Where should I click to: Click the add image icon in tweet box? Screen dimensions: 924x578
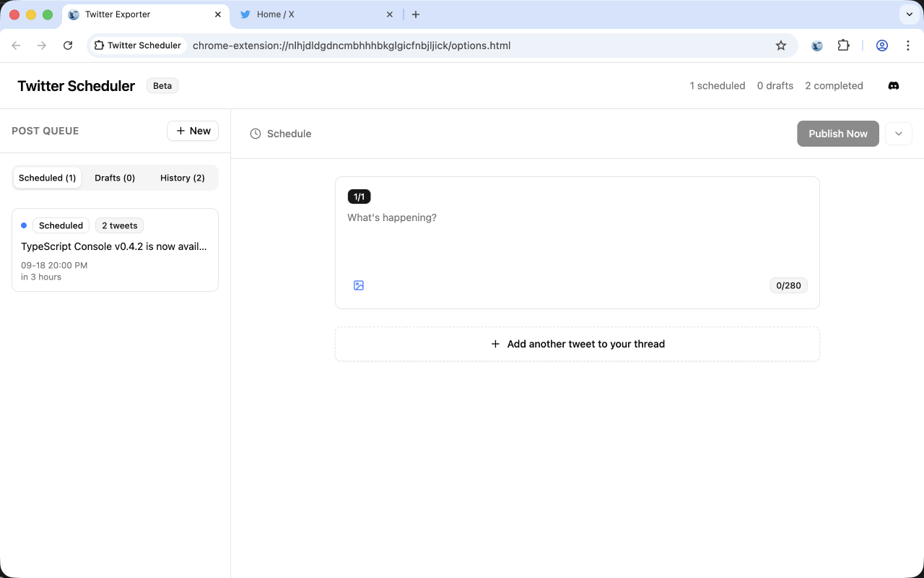(359, 285)
